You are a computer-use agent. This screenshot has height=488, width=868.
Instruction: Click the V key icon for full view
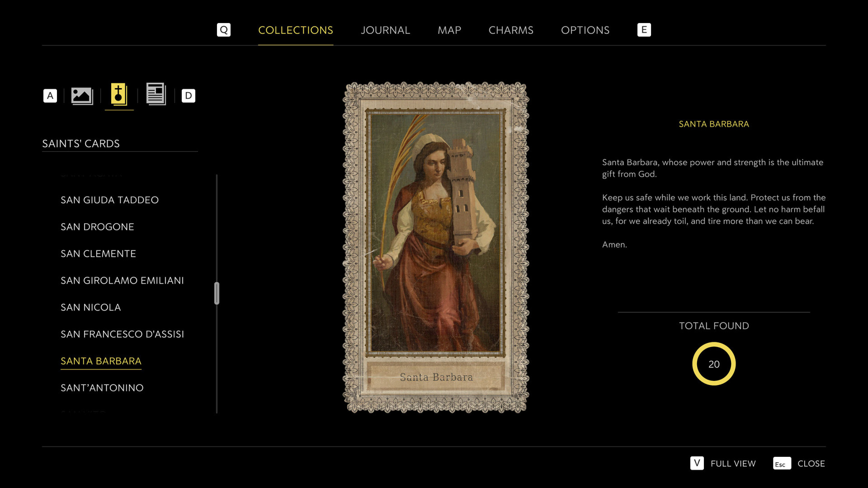click(697, 463)
